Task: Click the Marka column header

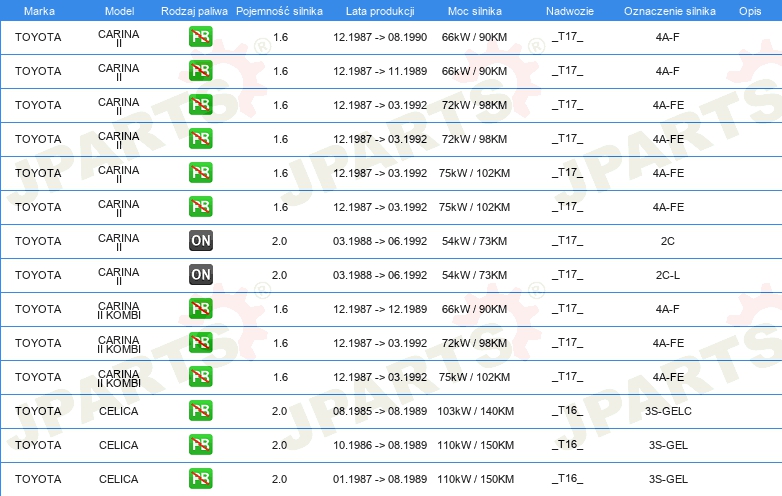Action: 39,11
